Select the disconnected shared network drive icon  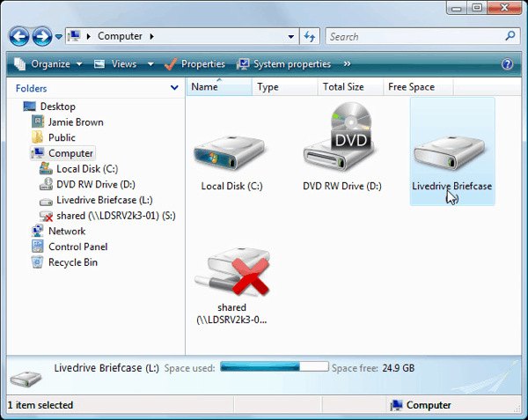click(231, 271)
